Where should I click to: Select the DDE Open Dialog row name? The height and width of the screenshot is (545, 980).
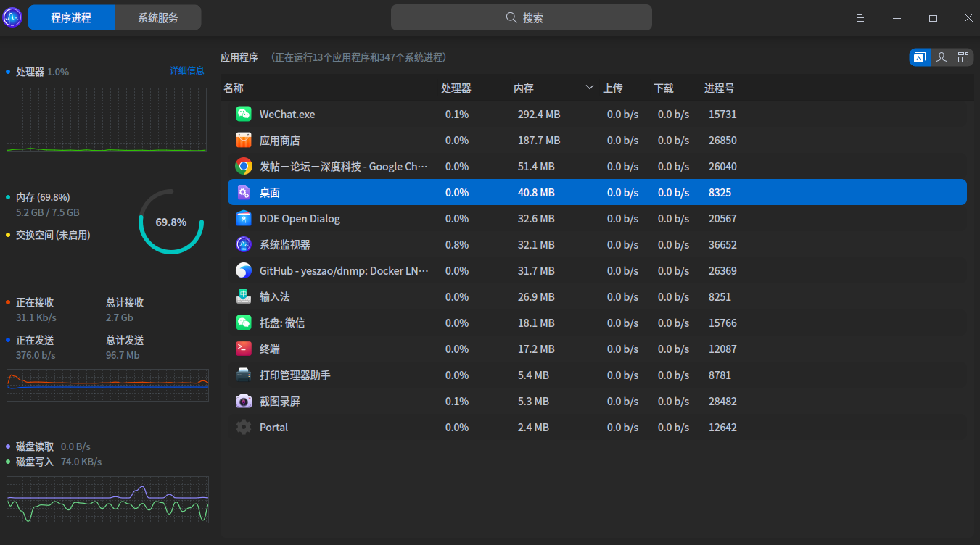(300, 219)
